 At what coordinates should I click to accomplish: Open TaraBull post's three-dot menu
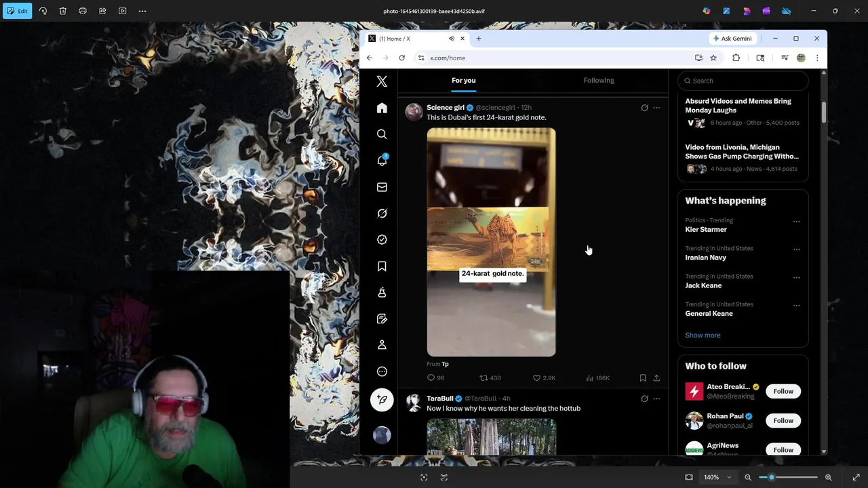656,399
